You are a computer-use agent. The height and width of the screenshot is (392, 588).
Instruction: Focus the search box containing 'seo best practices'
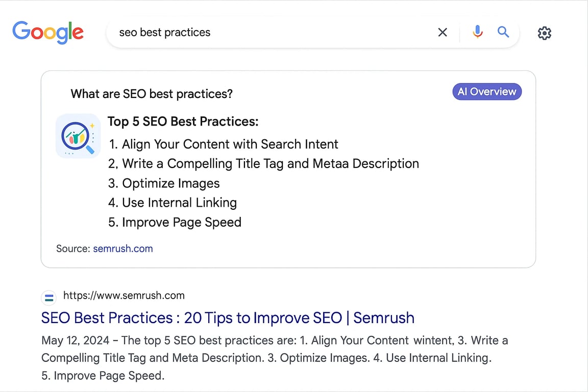coord(265,33)
